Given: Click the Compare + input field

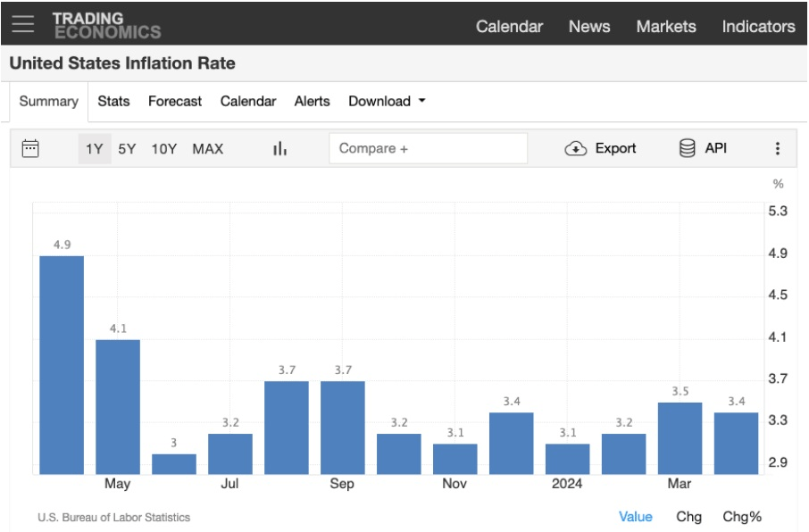Looking at the screenshot, I should 428,148.
